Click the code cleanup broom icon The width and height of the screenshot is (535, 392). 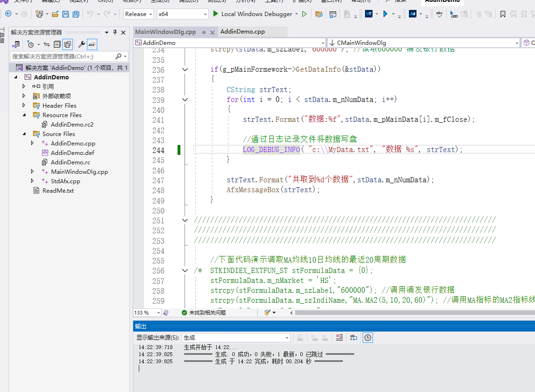[x=267, y=313]
